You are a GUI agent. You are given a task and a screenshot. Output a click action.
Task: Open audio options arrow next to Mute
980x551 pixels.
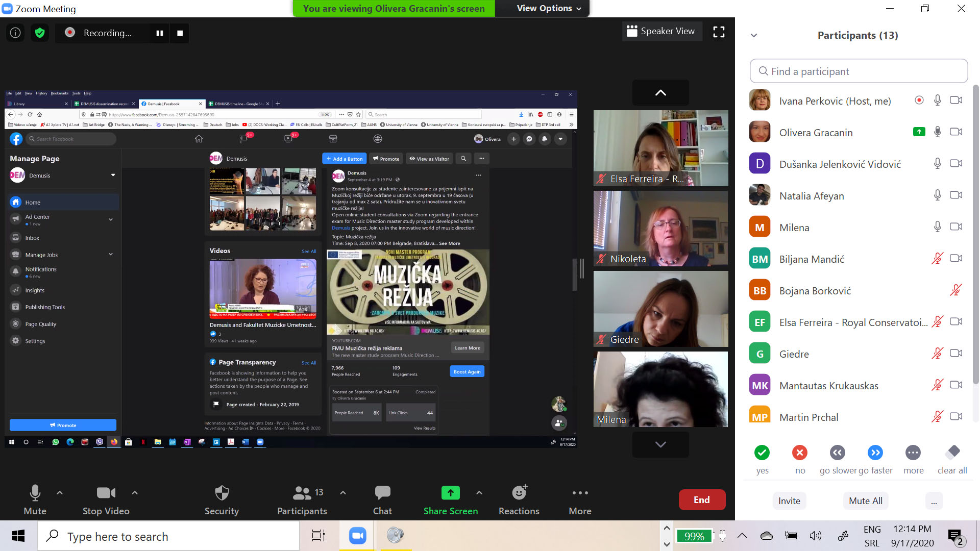pos(60,493)
